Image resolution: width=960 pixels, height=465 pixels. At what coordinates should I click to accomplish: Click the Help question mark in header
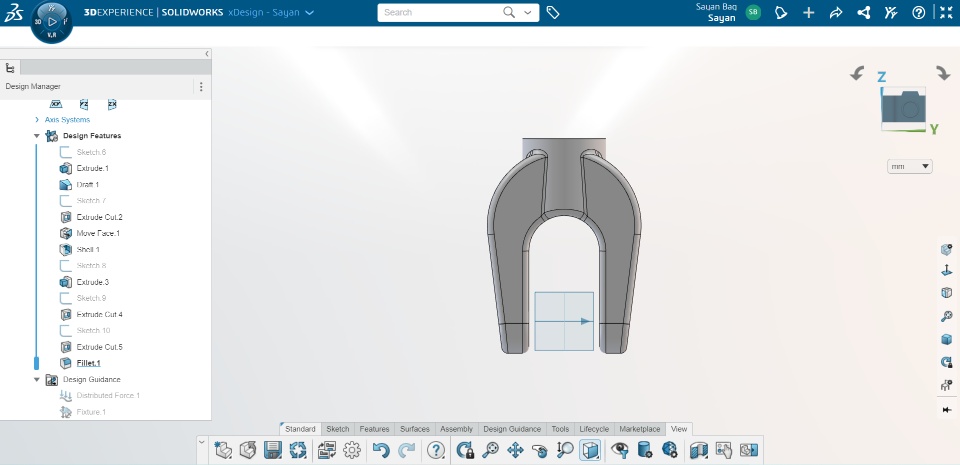[918, 12]
